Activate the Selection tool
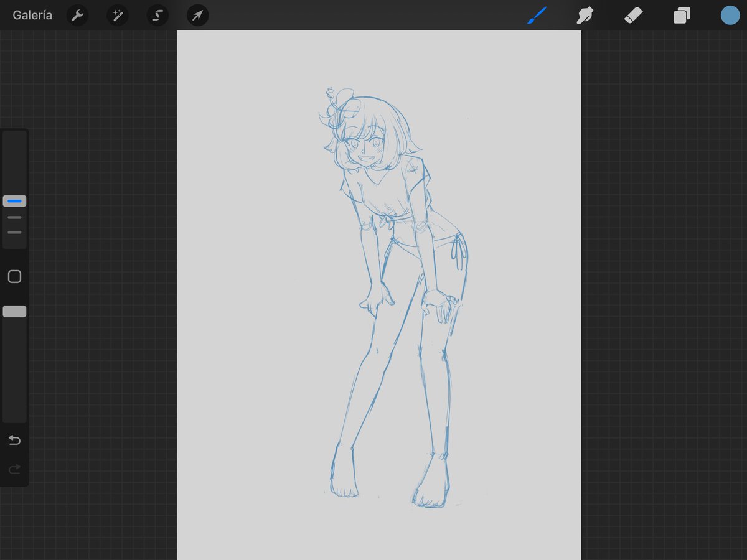747x560 pixels. coord(157,15)
